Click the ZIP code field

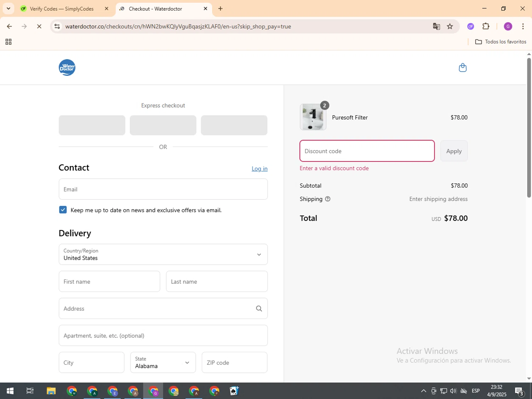tap(234, 362)
